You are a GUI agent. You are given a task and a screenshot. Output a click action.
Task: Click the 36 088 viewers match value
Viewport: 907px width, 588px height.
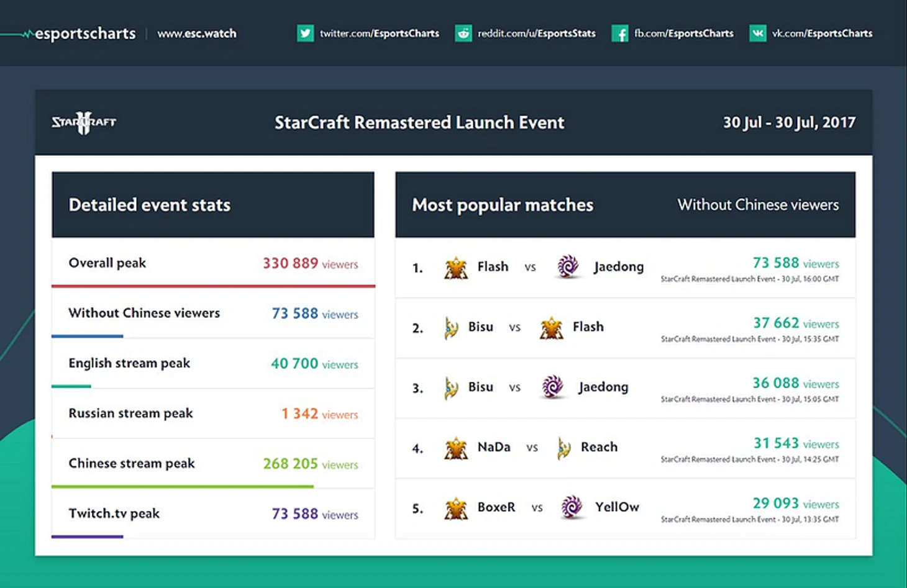coord(796,384)
